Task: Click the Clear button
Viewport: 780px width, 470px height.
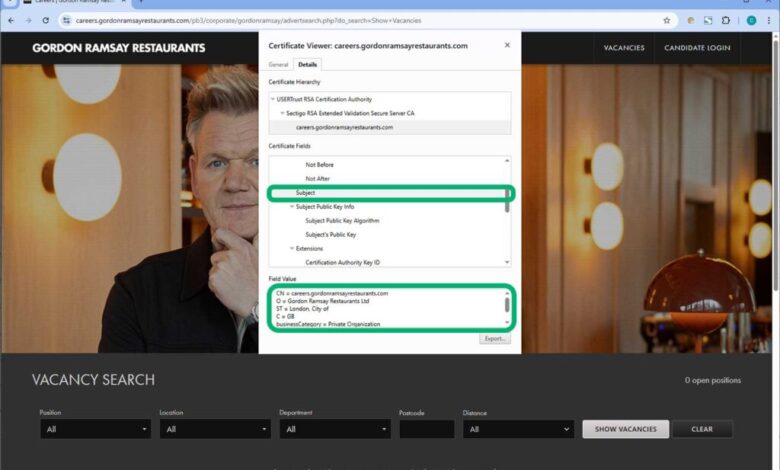Action: [x=702, y=429]
